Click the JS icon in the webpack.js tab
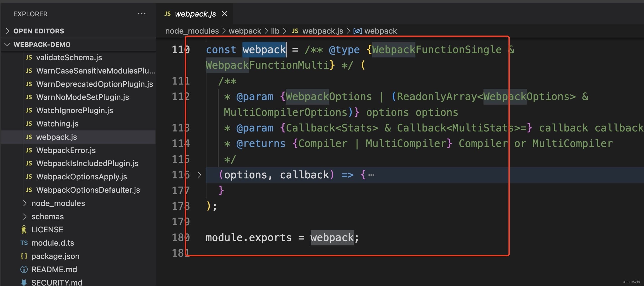This screenshot has height=286, width=644. [168, 14]
